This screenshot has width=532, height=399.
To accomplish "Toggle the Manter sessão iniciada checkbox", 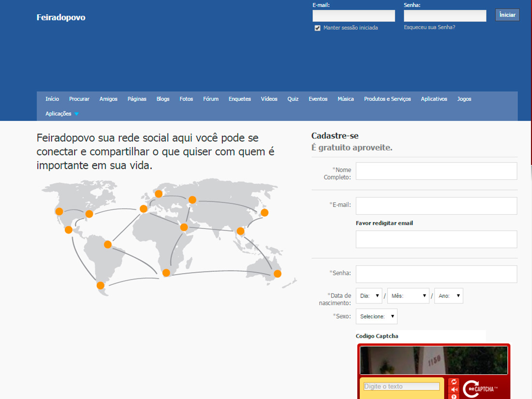I will (x=318, y=28).
